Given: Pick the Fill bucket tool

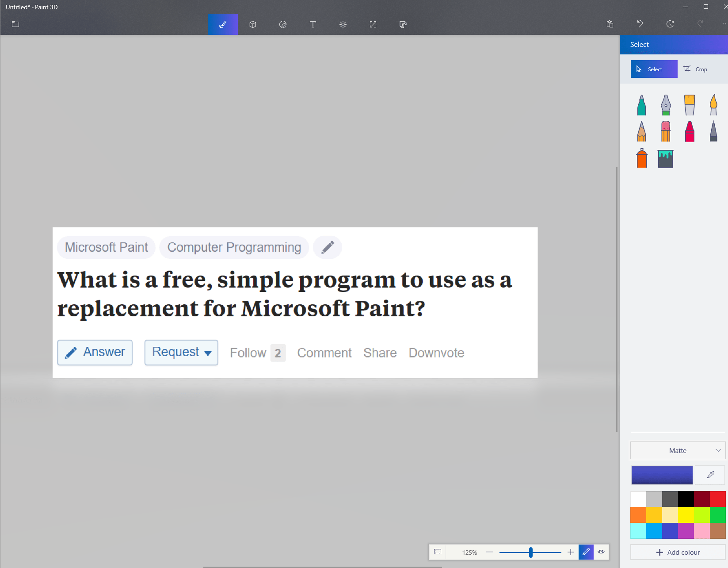Looking at the screenshot, I should pos(666,159).
